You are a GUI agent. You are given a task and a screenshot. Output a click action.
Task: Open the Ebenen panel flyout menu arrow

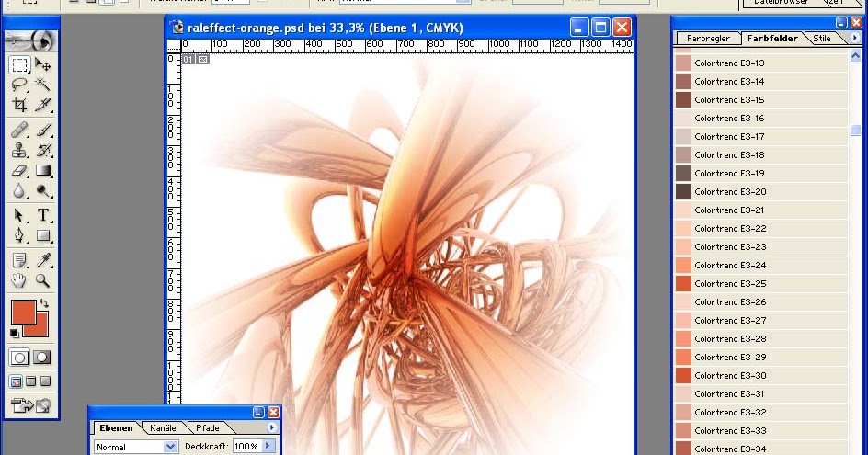coord(272,427)
